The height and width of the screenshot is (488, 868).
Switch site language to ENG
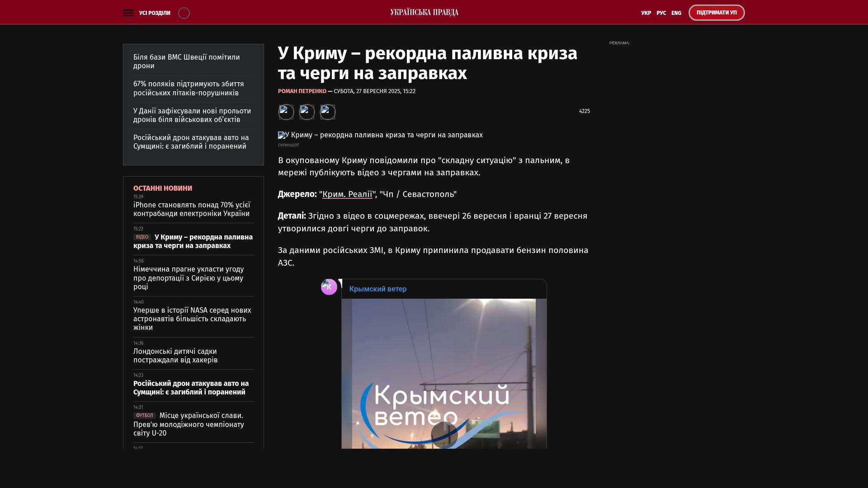(676, 13)
